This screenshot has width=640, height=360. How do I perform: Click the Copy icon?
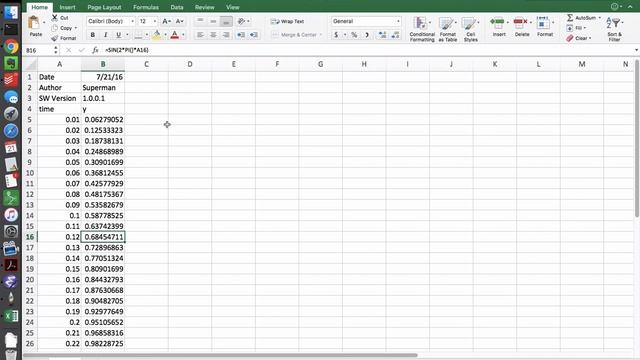pos(55,28)
